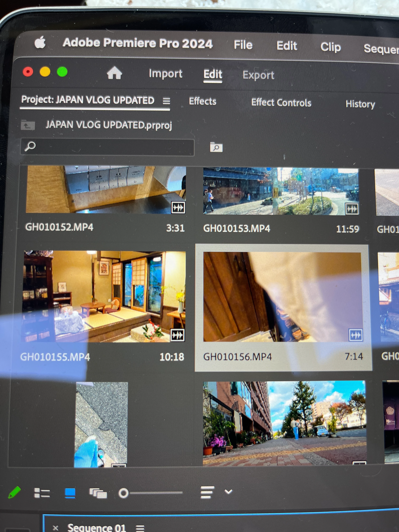Click the parent bin folder-up icon
399x532 pixels.
[x=28, y=125]
